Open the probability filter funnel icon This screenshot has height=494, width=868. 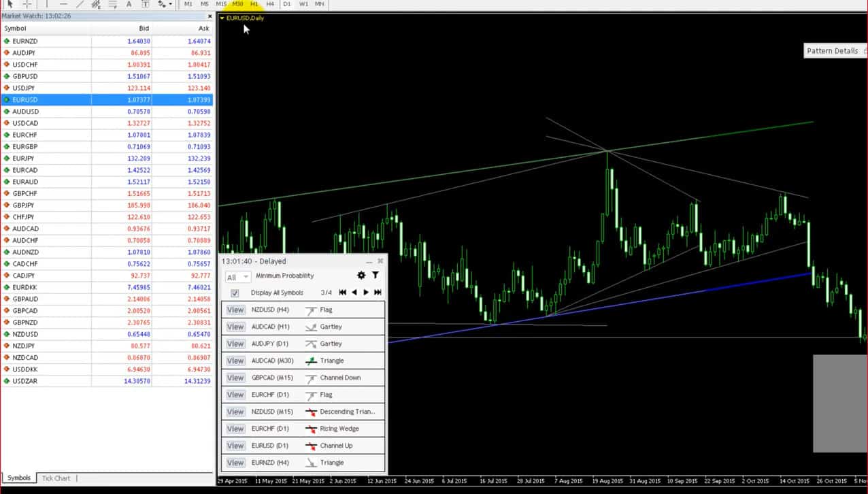click(x=375, y=276)
